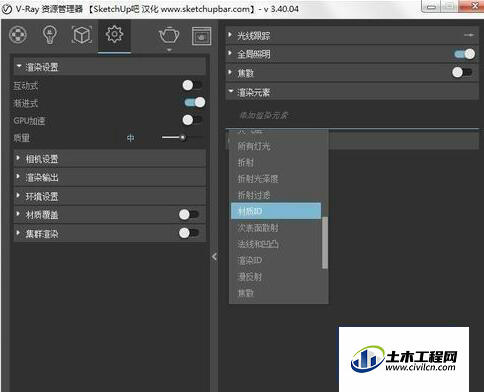This screenshot has height=392, width=484.
Task: Click the 渐进式 label
Action: tap(26, 103)
